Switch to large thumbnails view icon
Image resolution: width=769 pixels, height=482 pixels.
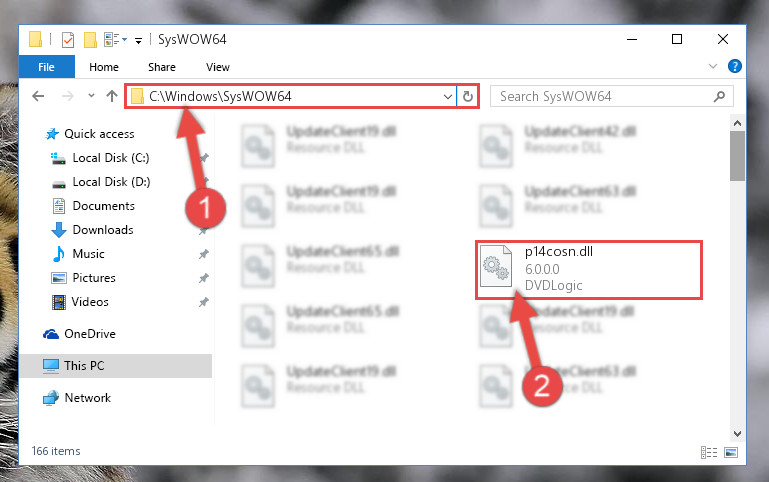731,452
